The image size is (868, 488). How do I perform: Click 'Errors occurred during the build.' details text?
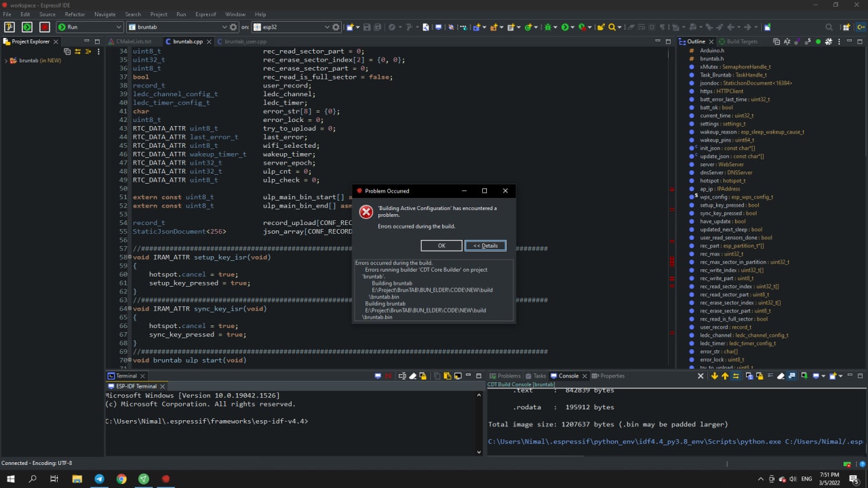(394, 262)
